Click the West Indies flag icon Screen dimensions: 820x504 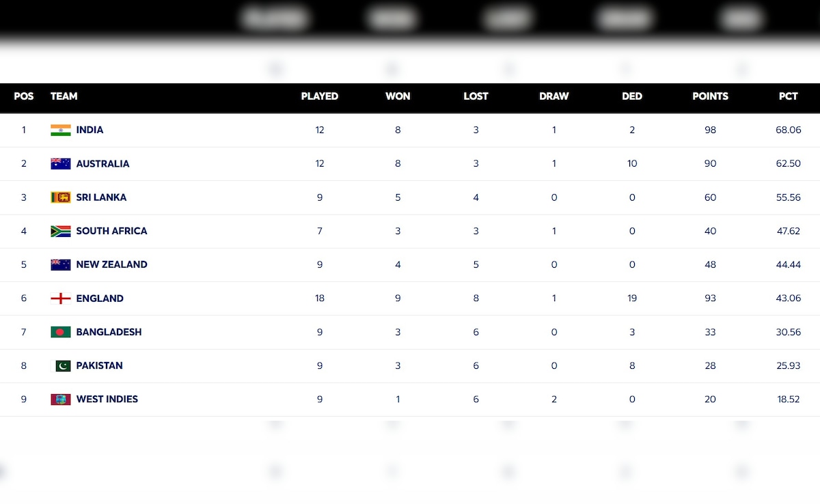coord(60,399)
